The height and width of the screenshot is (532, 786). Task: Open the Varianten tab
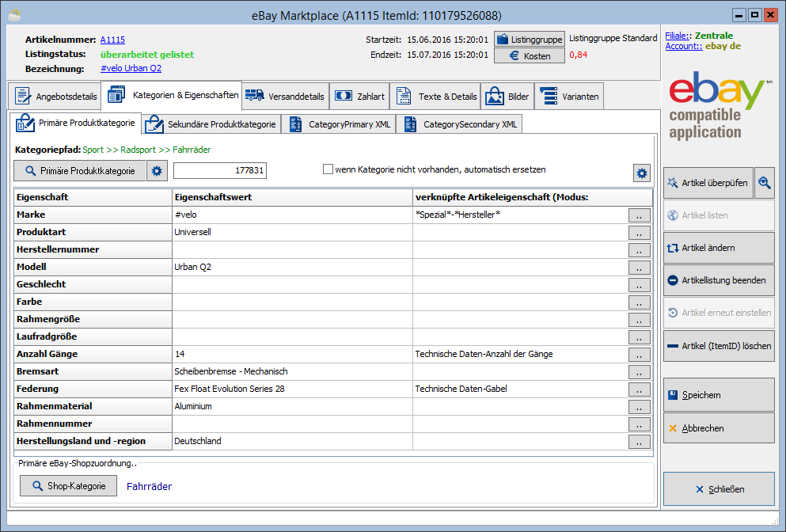coord(569,97)
